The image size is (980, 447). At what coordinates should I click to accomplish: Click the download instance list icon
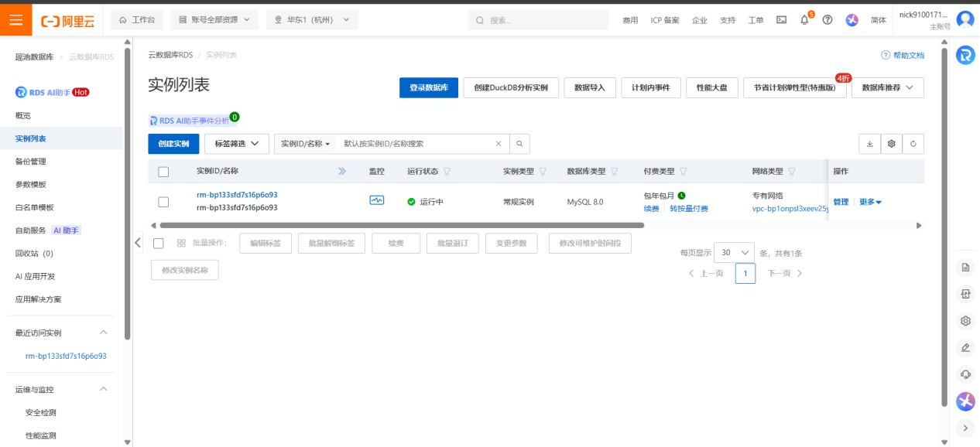coord(869,144)
